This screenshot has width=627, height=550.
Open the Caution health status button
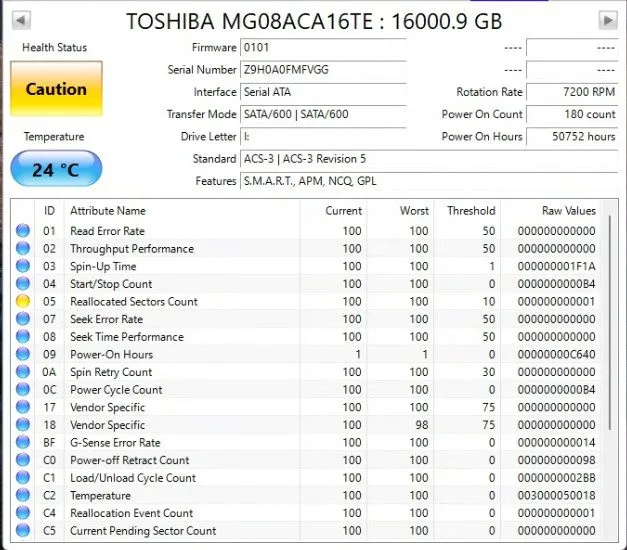56,89
